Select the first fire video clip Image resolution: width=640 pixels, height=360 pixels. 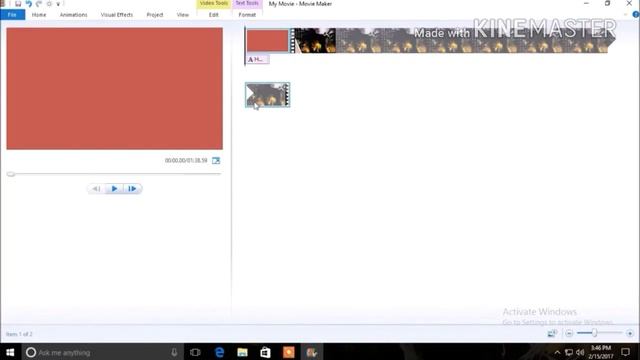[316, 40]
